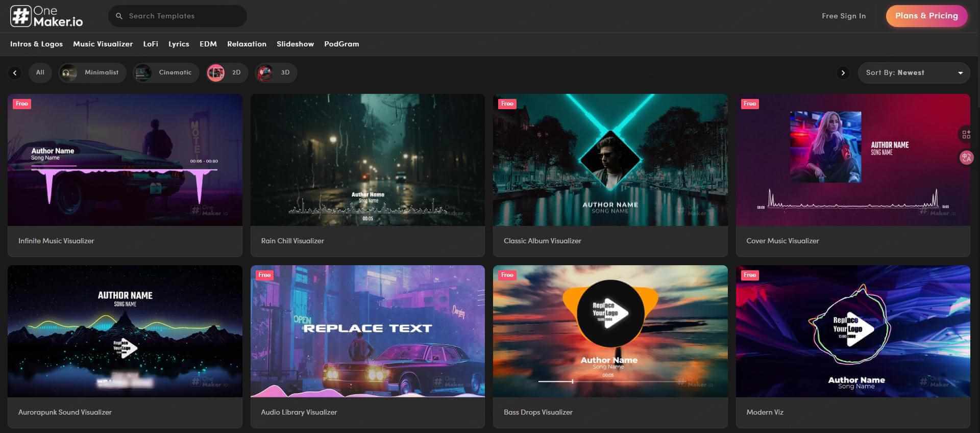Click the Free badge on Modern Viz
Screen dimensions: 980x433
750,275
